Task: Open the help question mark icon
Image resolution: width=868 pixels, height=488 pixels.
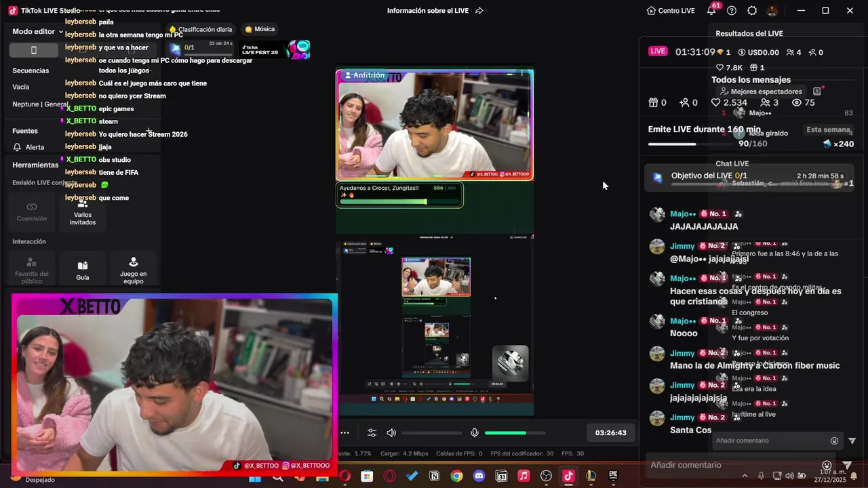Action: [x=732, y=11]
